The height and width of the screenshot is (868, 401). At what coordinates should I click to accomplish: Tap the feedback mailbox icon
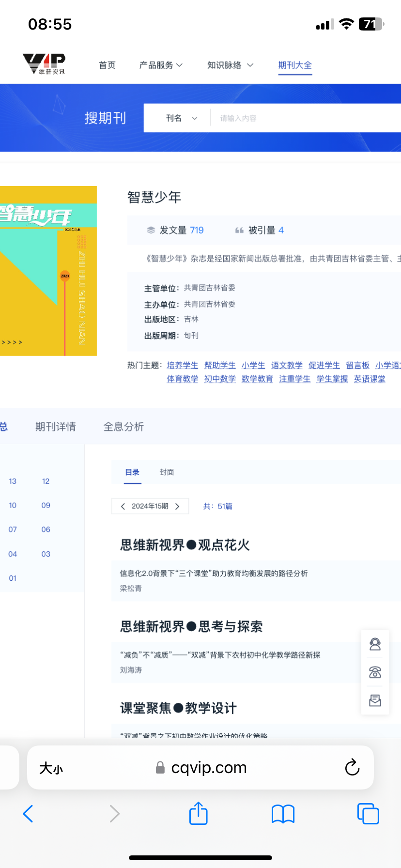pyautogui.click(x=375, y=700)
